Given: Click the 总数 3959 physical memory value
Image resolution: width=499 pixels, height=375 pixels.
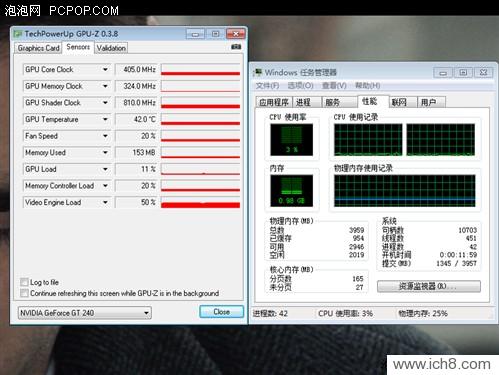Looking at the screenshot, I should (x=357, y=230).
